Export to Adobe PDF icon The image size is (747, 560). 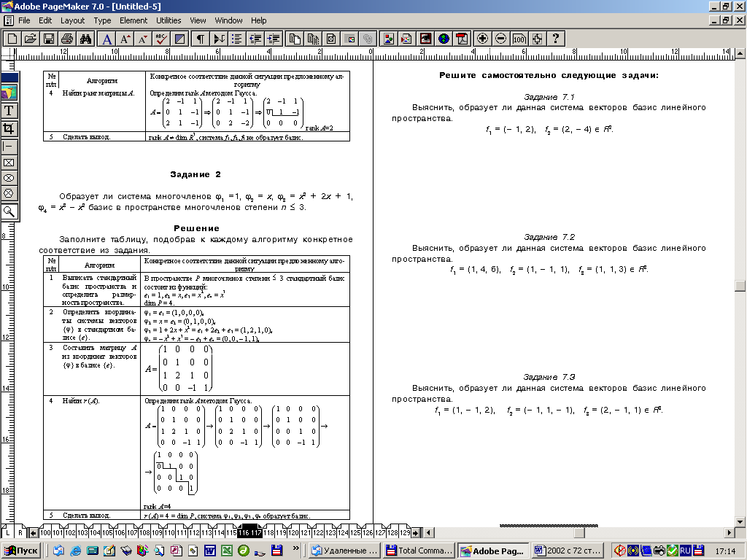click(x=462, y=39)
